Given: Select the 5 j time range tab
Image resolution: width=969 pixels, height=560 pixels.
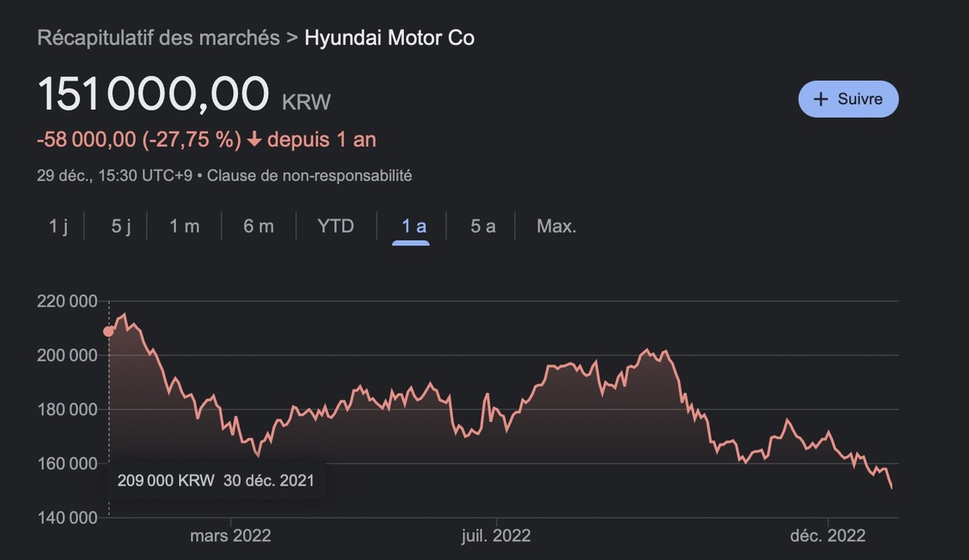Looking at the screenshot, I should click(x=121, y=227).
